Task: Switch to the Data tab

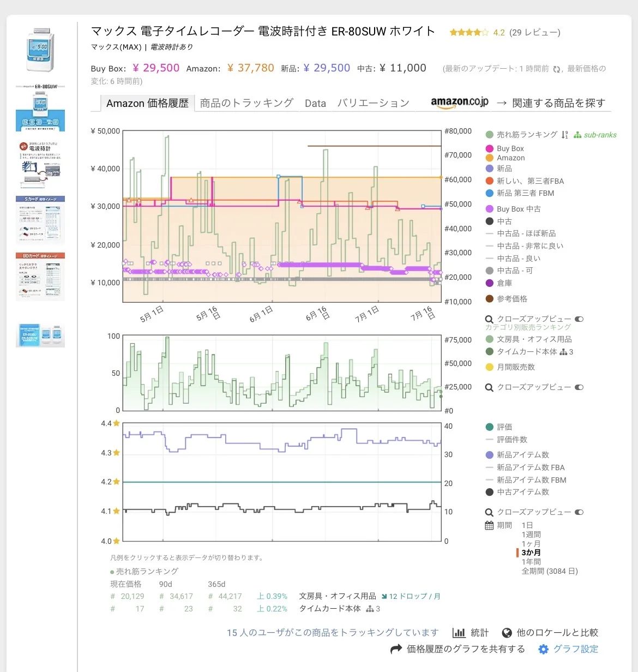Action: (x=315, y=103)
